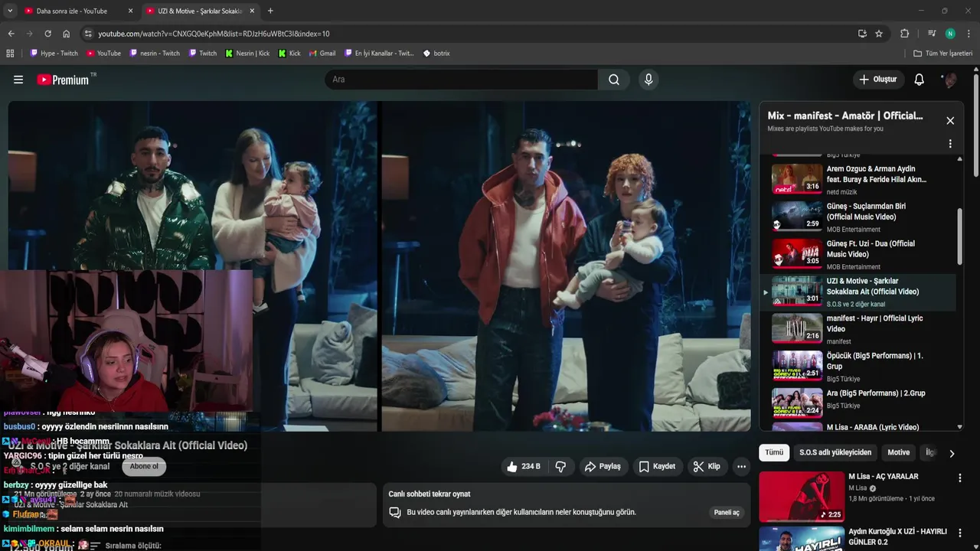Open the YouTube bookmark
Screen dimensions: 980x551
[103, 54]
